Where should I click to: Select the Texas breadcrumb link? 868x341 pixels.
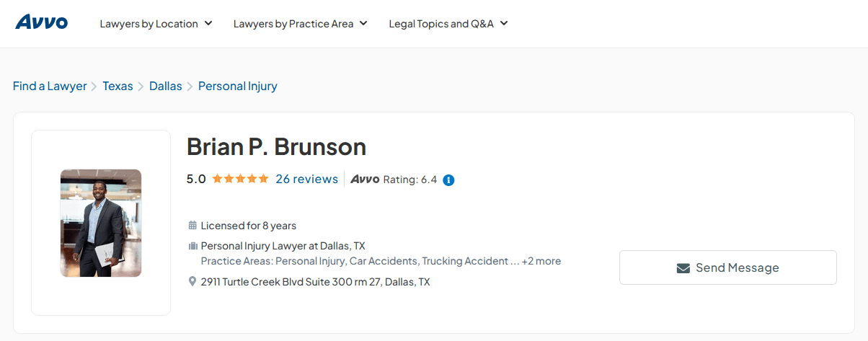tap(118, 87)
